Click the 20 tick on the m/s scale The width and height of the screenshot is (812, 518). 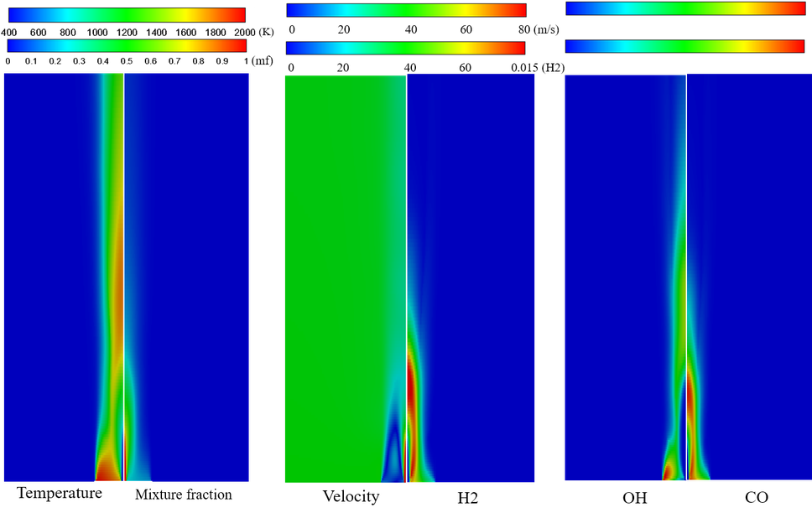pos(344,29)
